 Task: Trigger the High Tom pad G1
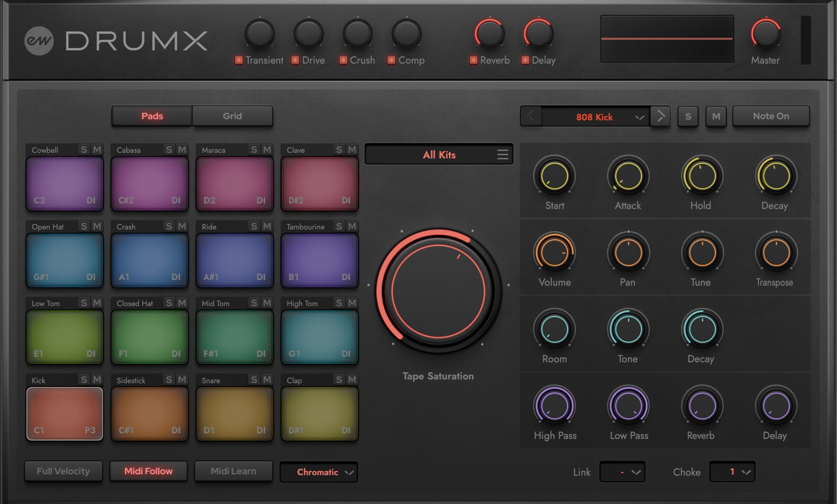pos(320,337)
